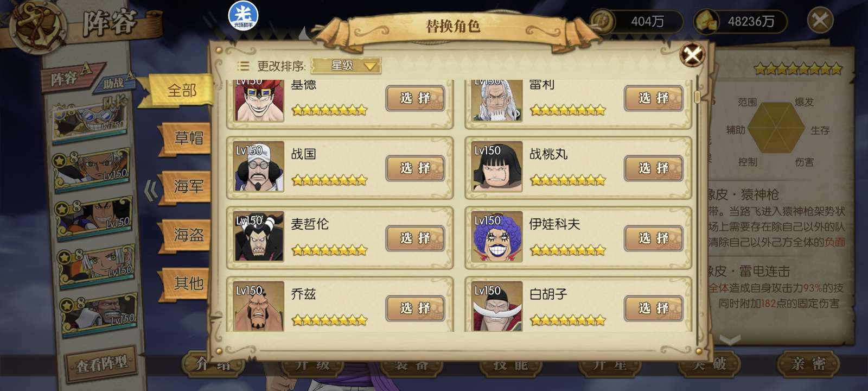868x391 pixels.
Task: Click the 麦哲伦 character portrait icon
Action: (259, 237)
